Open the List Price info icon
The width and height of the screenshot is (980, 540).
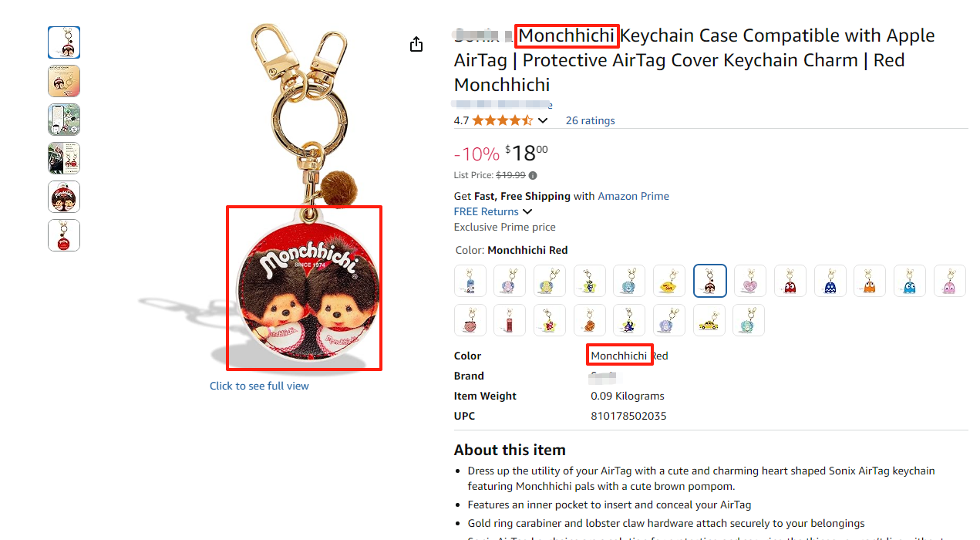pos(533,175)
